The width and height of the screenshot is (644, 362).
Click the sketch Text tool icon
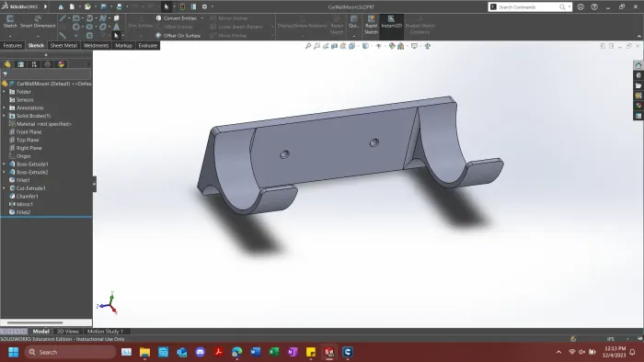pyautogui.click(x=117, y=27)
